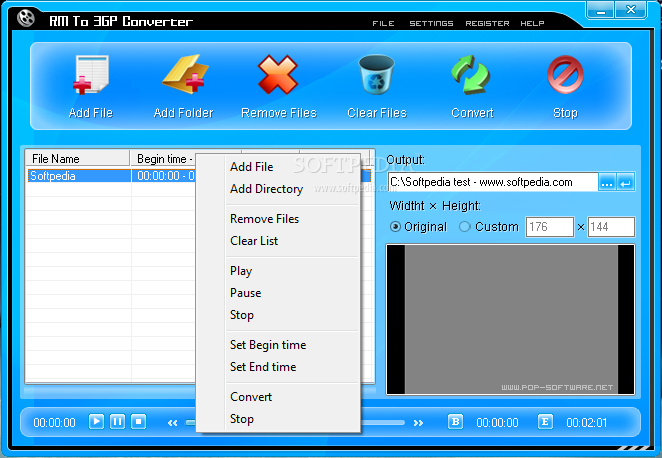Click the width field showing 176
The height and width of the screenshot is (458, 662).
click(x=550, y=227)
